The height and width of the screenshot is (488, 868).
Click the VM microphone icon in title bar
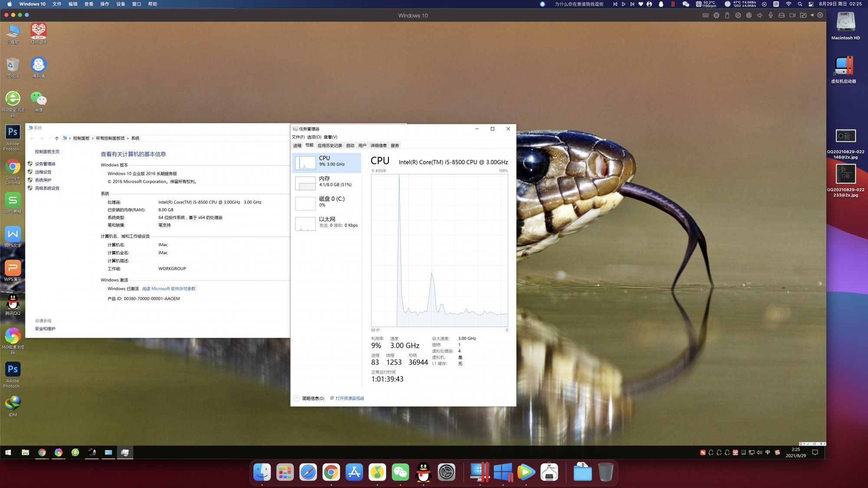[770, 15]
